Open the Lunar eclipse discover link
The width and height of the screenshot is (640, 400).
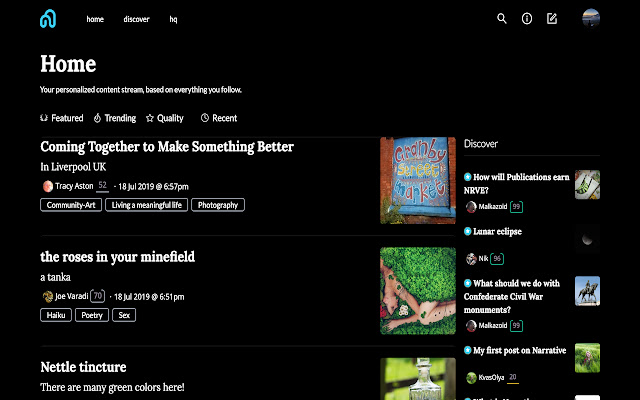(497, 231)
